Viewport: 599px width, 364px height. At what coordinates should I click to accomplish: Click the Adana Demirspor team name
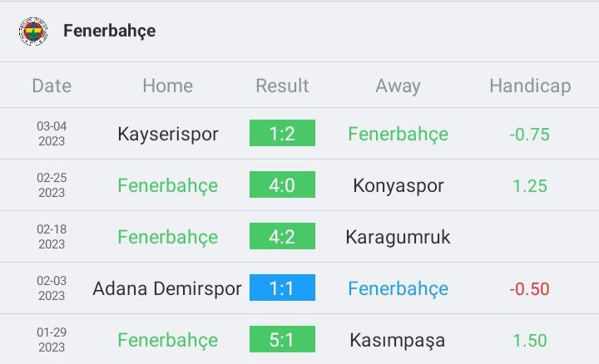coord(167,289)
